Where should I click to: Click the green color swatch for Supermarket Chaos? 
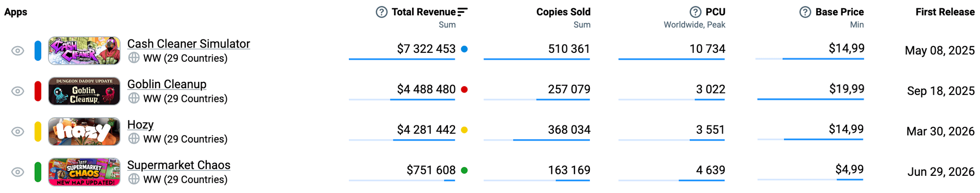[38, 172]
